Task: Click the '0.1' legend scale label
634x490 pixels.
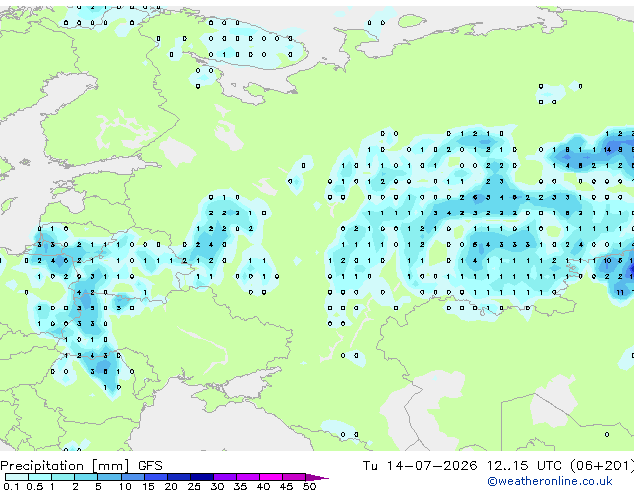Action: (11, 486)
